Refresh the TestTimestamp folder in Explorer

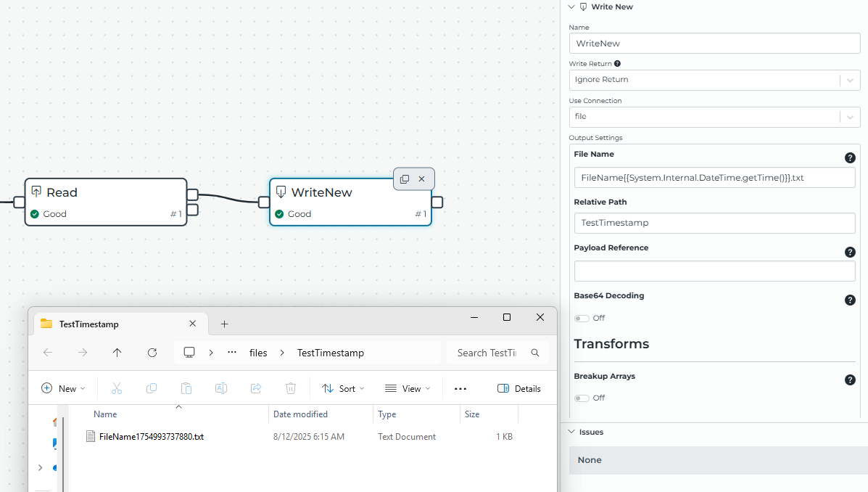click(152, 353)
